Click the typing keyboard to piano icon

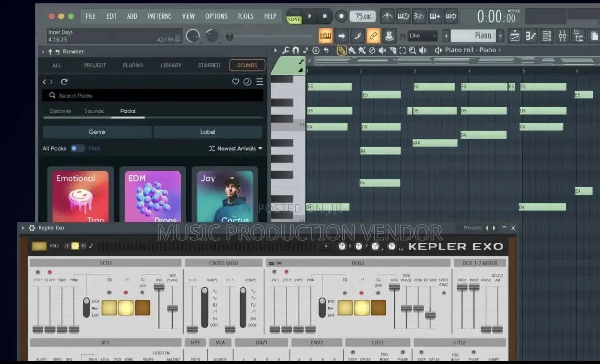coord(326,35)
